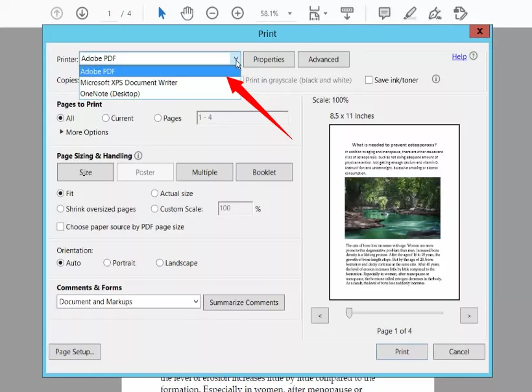Open the printer Properties dialog
This screenshot has width=532, height=392.
pos(269,59)
